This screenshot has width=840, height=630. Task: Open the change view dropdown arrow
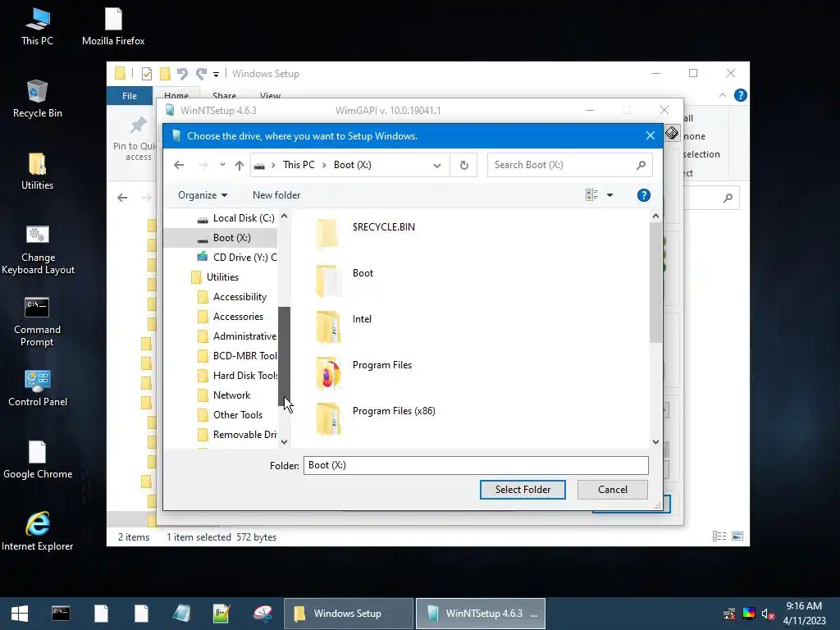[609, 195]
